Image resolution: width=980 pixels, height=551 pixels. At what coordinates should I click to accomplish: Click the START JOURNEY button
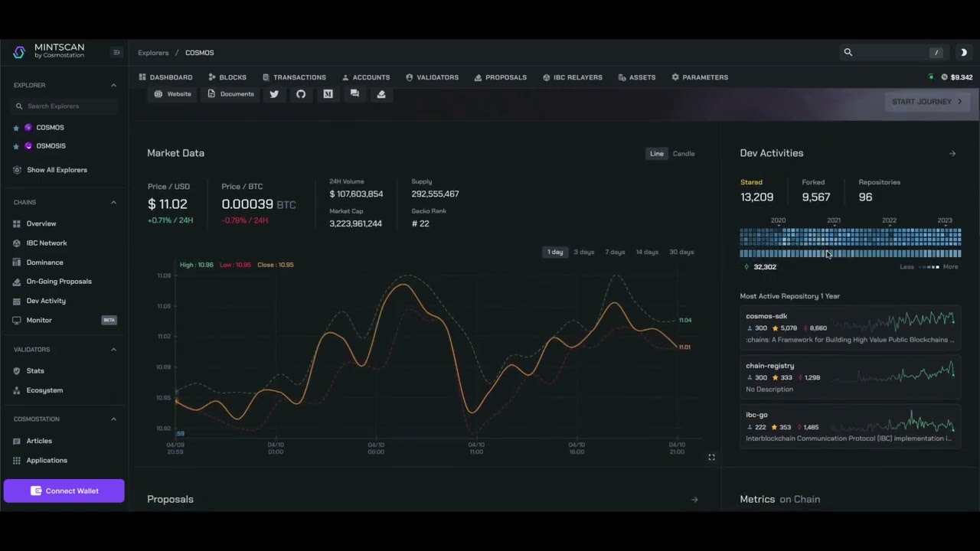coord(926,102)
